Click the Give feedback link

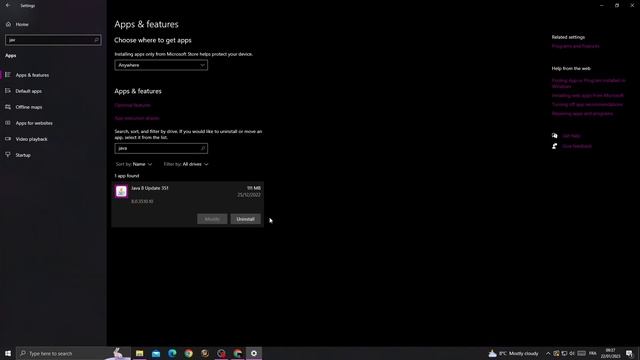[577, 146]
